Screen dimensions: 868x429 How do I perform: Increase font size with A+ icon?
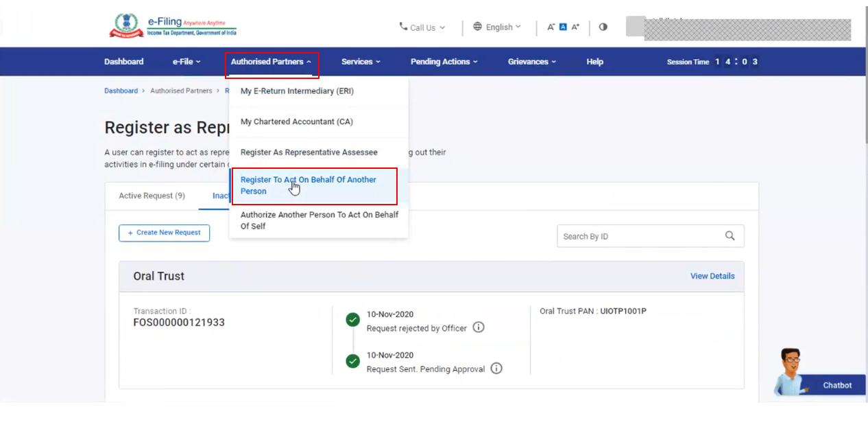click(x=575, y=27)
